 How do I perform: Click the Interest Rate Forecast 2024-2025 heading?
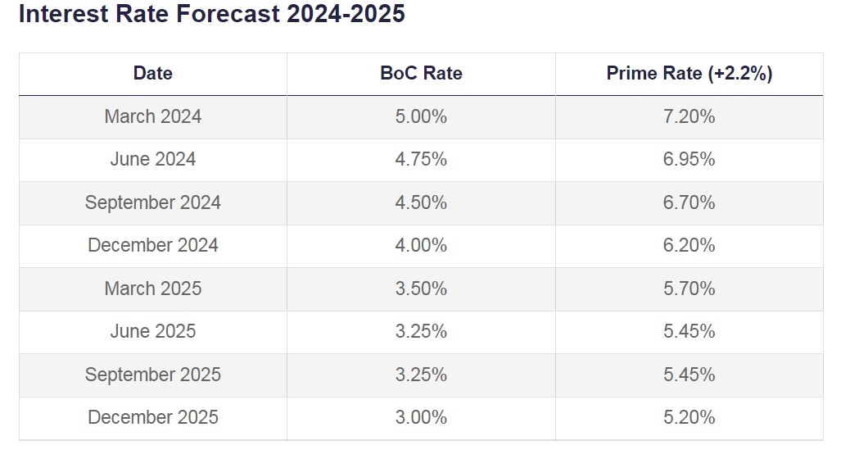(211, 14)
